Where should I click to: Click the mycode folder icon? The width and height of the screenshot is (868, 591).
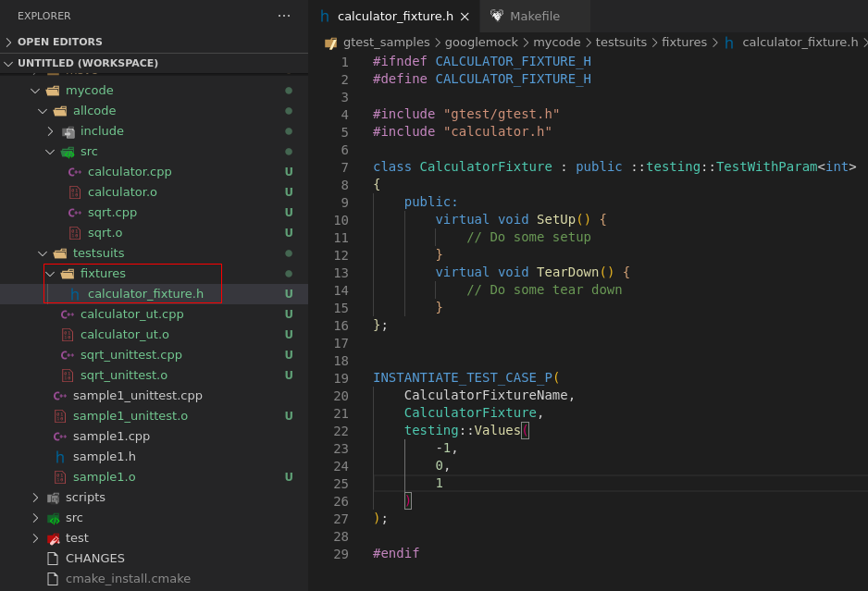53,91
